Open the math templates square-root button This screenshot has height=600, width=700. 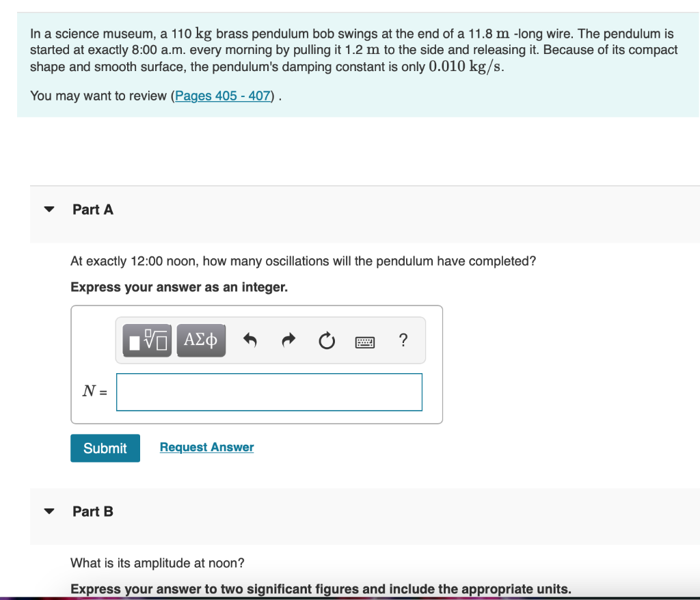(147, 340)
